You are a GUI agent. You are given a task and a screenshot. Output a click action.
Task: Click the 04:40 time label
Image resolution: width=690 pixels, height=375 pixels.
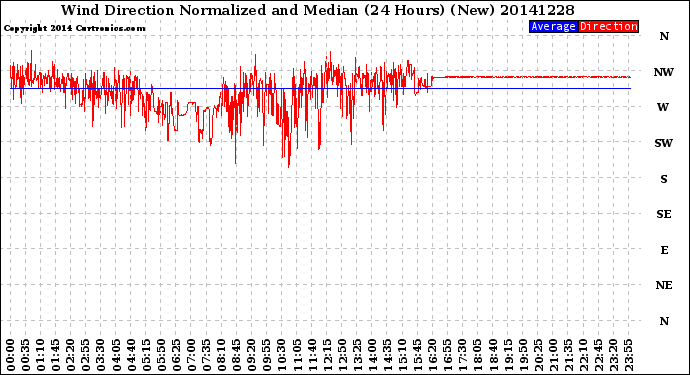click(x=131, y=355)
